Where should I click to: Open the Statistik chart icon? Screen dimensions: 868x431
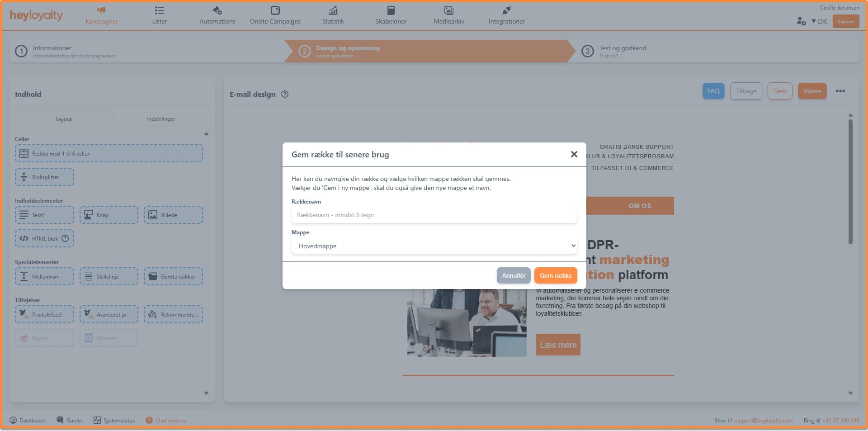point(333,10)
